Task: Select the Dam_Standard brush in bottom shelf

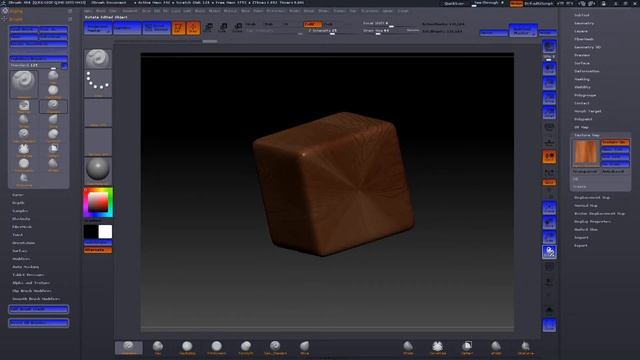Action: (276, 348)
